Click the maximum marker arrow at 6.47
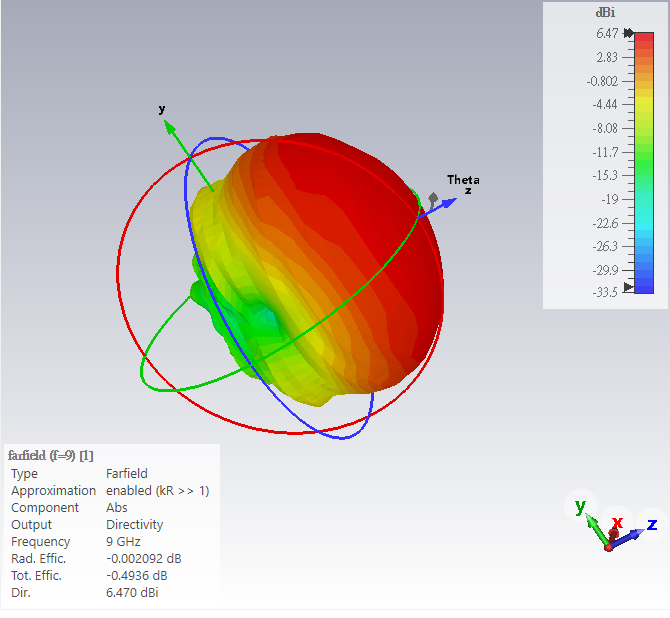 coord(628,33)
